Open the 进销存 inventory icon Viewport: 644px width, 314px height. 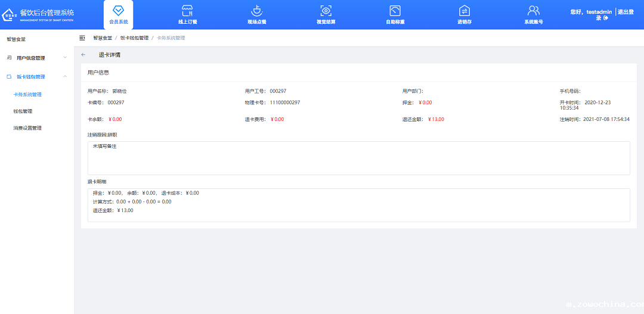[464, 11]
